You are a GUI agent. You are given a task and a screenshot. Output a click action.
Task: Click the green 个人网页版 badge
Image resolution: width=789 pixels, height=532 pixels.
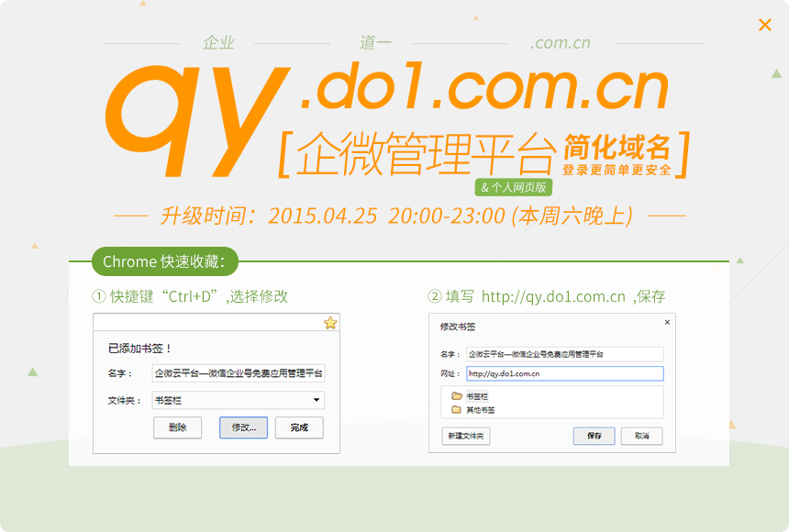pyautogui.click(x=512, y=187)
